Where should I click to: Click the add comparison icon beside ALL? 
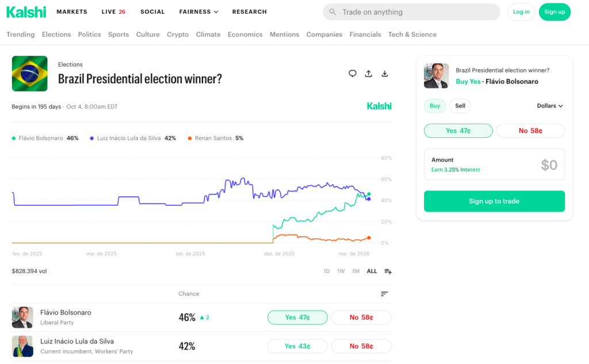388,271
